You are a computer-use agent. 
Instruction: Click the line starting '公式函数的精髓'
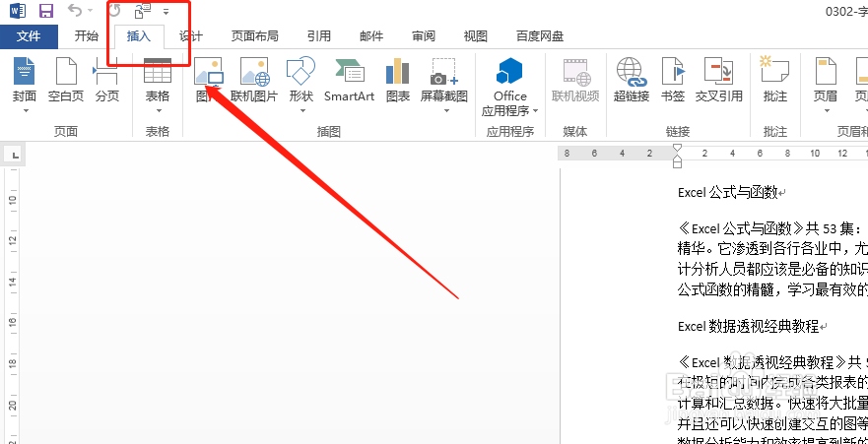pyautogui.click(x=772, y=289)
